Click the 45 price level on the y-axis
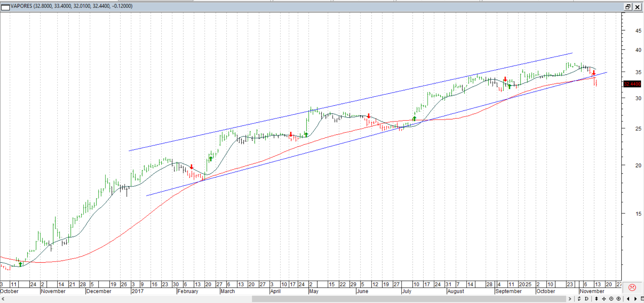This screenshot has width=644, height=303. coord(638,31)
